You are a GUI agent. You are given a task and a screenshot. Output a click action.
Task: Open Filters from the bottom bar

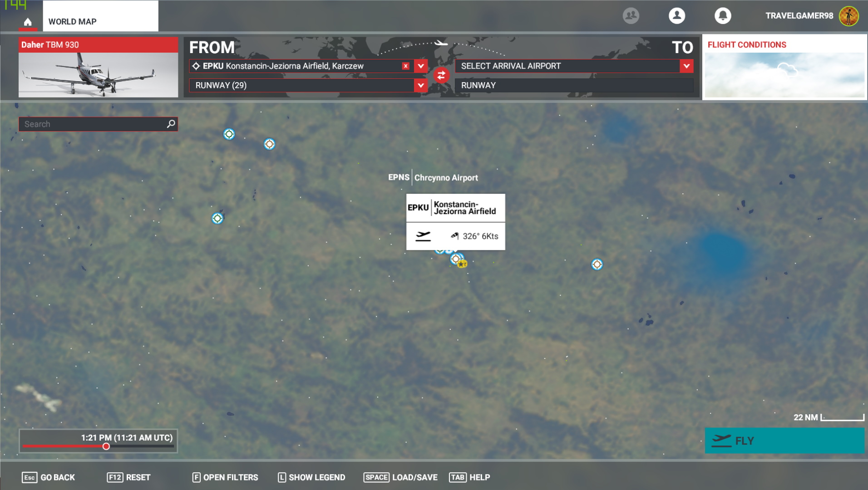point(225,477)
